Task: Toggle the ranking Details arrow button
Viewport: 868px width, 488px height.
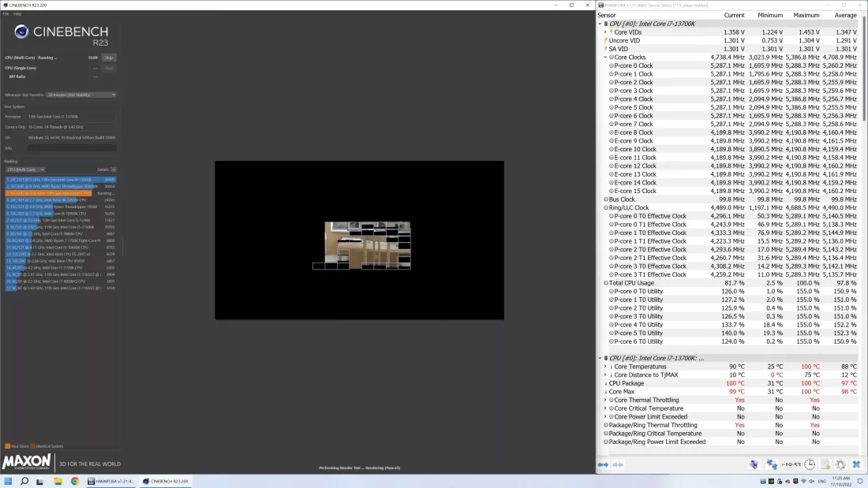Action: (x=114, y=169)
